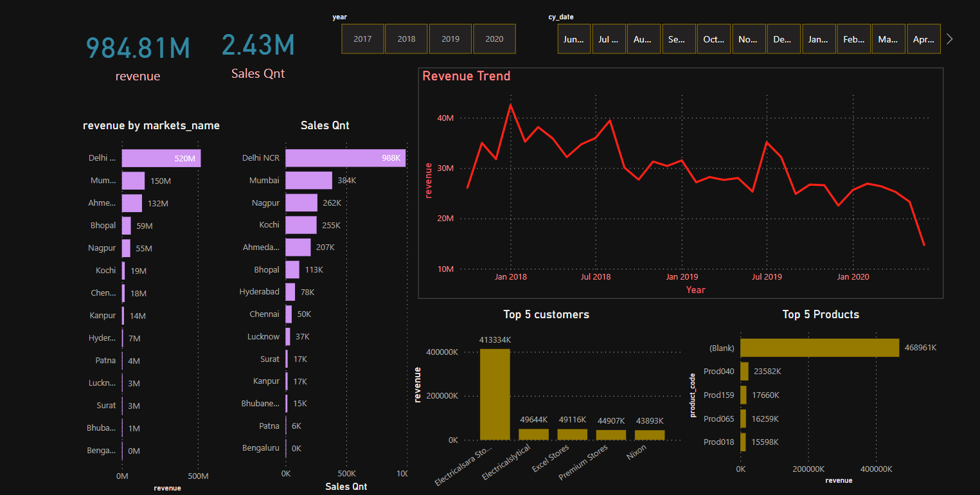This screenshot has width=980, height=495.
Task: Select the Apr... cy_date slicer tile
Action: coord(924,39)
